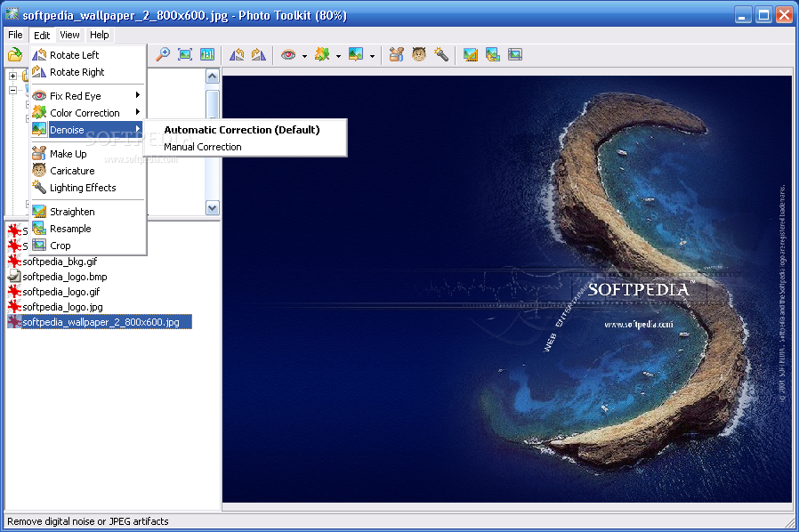Choose Rotate Left from Edit menu

[88, 55]
